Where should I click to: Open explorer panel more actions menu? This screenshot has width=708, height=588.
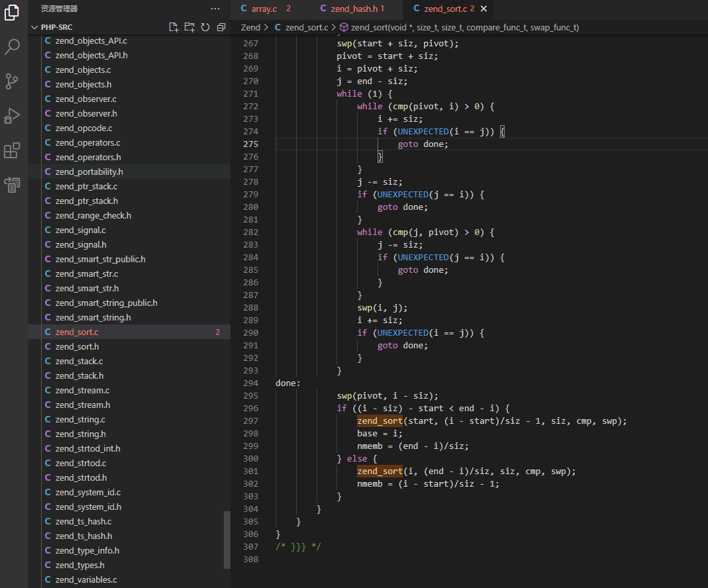pos(215,9)
